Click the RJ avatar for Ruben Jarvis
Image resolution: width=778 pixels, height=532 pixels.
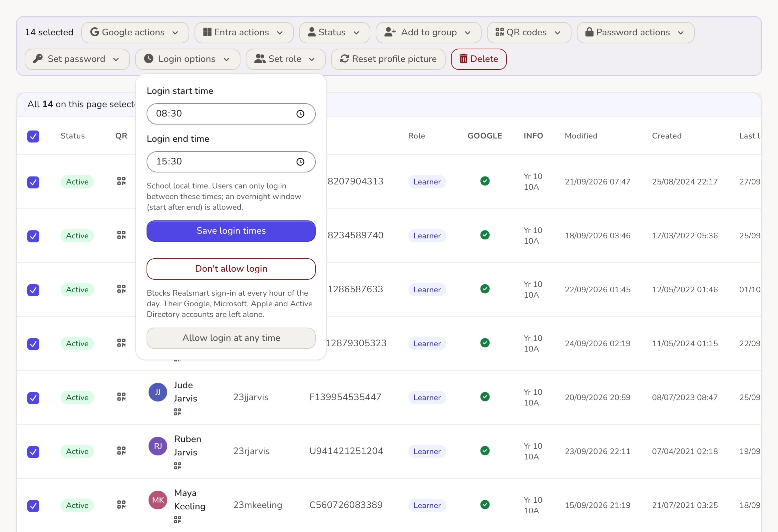158,446
